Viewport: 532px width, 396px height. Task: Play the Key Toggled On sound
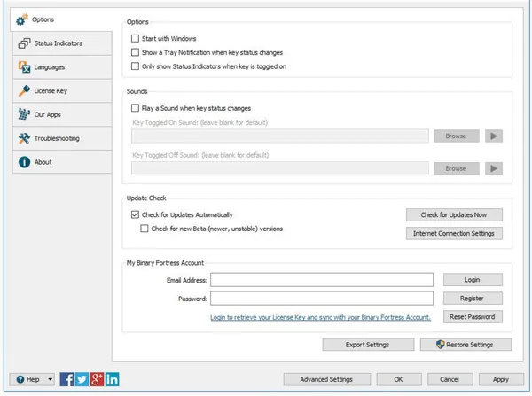[x=494, y=136]
